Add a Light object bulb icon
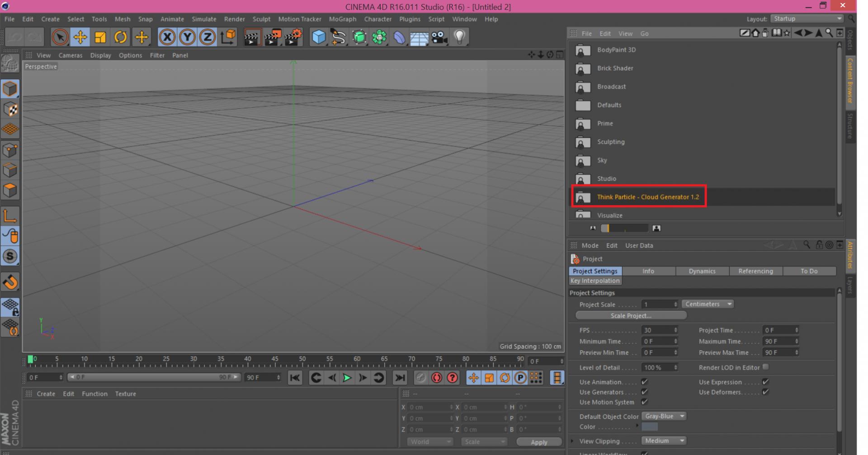868x455 pixels. coord(459,37)
